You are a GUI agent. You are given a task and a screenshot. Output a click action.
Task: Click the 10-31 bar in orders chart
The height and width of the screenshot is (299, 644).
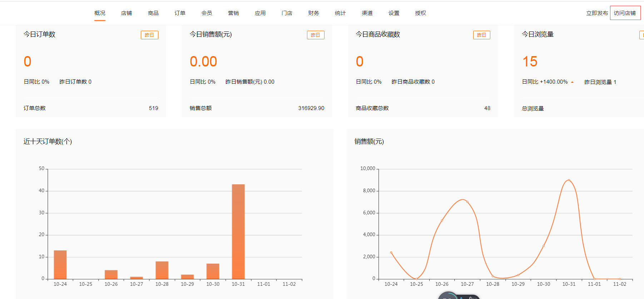click(238, 231)
